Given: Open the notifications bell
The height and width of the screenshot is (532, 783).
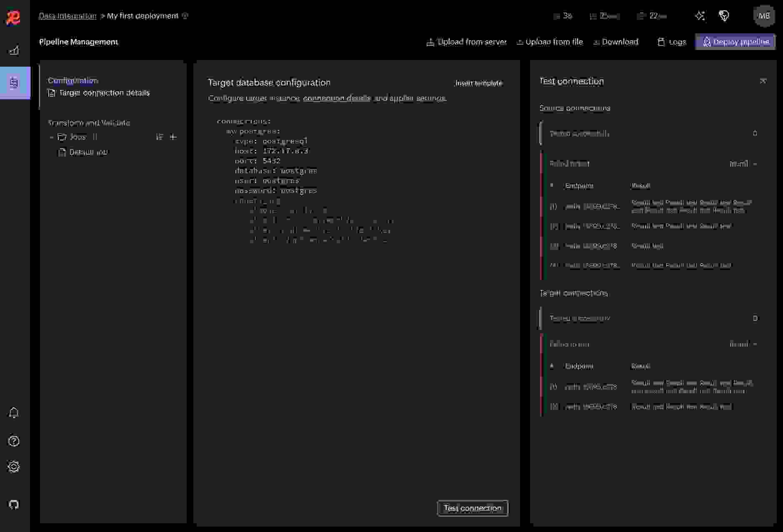Looking at the screenshot, I should 14,412.
